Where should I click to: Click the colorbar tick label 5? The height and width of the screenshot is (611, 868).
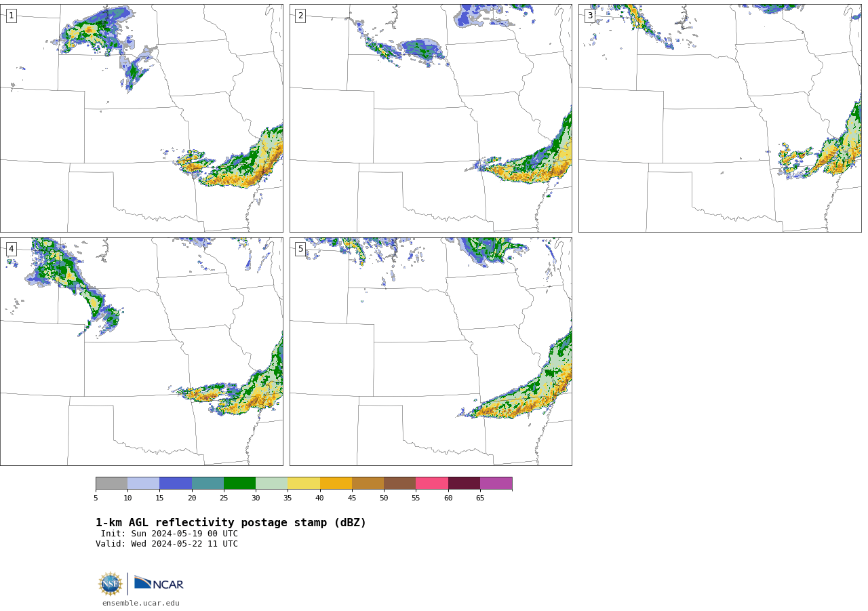click(x=96, y=498)
